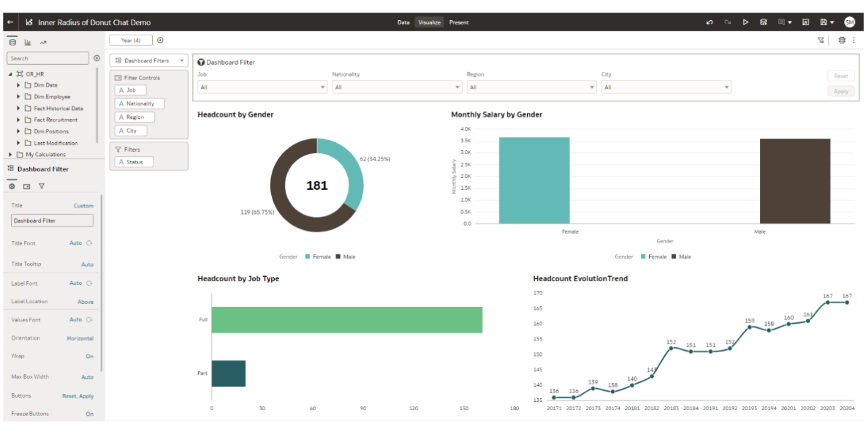Change Orientation from Horizontal
Image resolution: width=868 pixels, height=436 pixels.
[x=81, y=338]
